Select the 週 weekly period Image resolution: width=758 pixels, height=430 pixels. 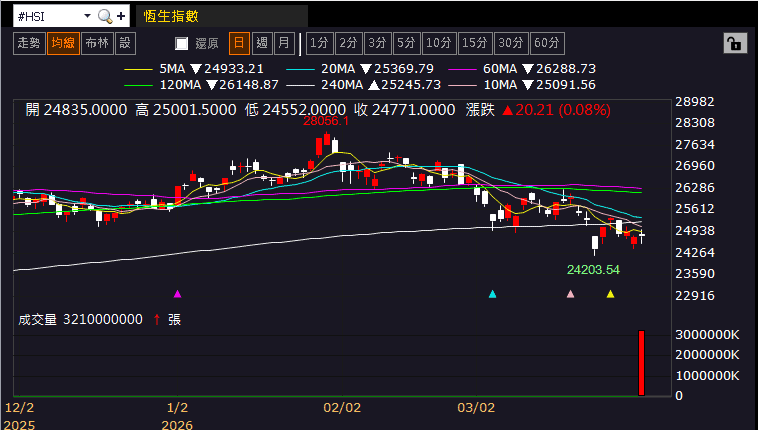click(x=262, y=43)
